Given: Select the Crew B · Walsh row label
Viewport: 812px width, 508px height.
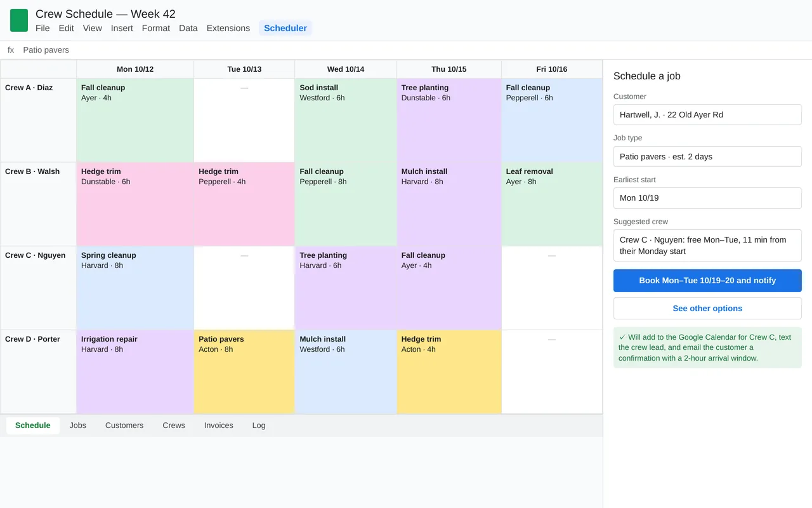Looking at the screenshot, I should point(39,204).
